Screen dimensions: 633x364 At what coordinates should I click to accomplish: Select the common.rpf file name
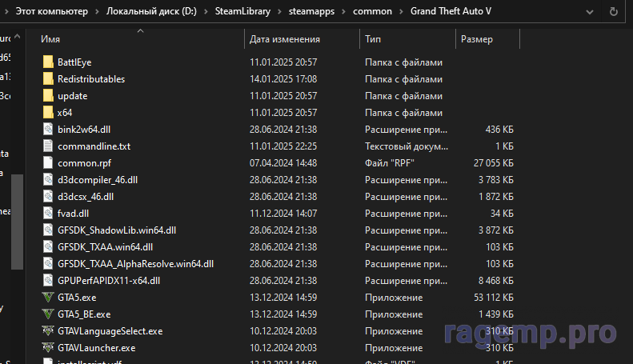[84, 163]
